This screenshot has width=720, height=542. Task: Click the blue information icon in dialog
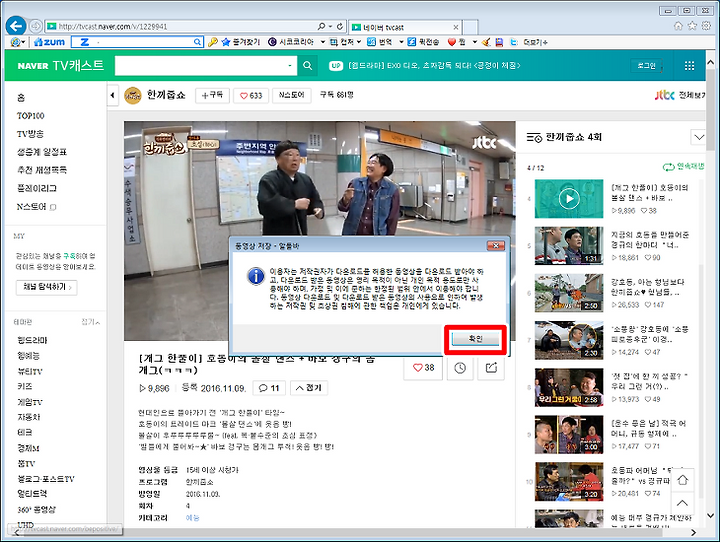(x=256, y=276)
